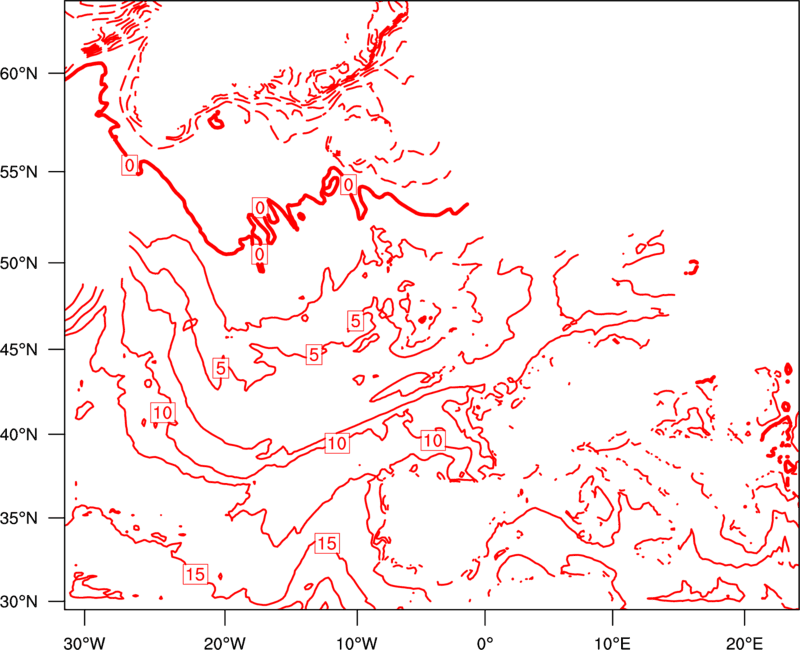
Task: Click the 55°N latitude axis label
Action: (x=19, y=172)
